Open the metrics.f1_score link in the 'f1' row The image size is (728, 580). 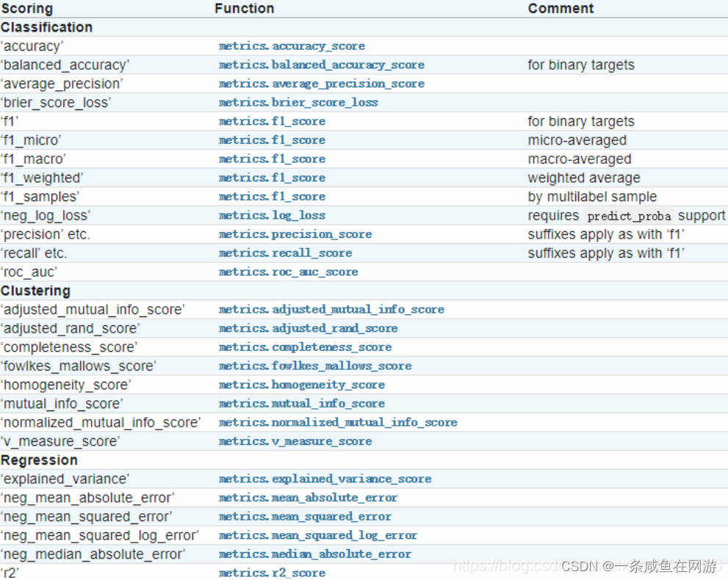[272, 121]
